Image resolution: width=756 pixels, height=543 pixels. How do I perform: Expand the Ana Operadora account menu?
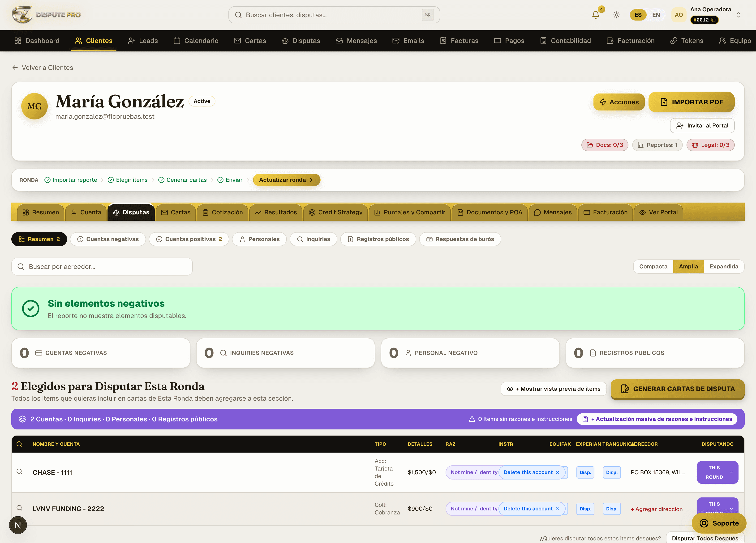pos(738,15)
